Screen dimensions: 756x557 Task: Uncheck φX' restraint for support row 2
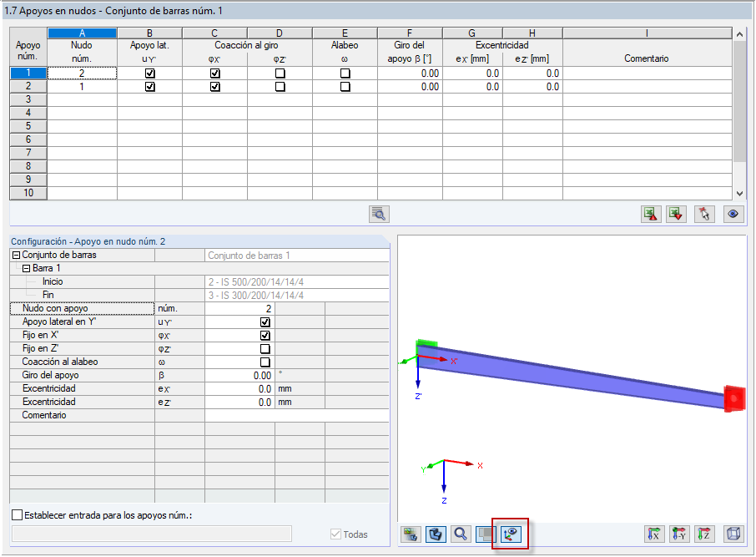coord(215,87)
